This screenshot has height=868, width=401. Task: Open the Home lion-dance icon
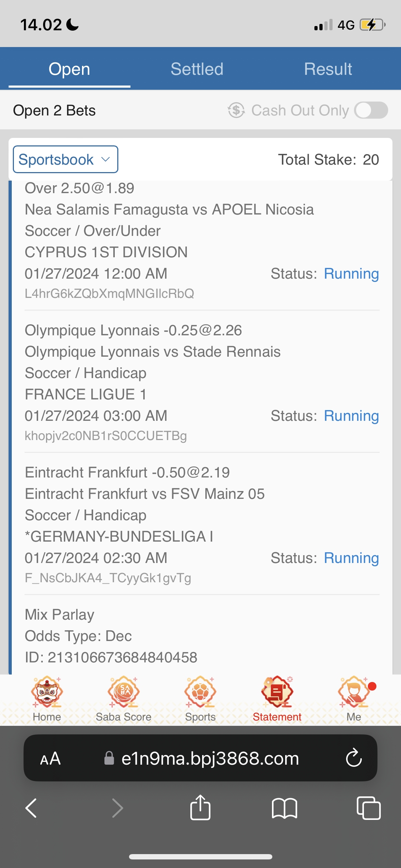47,692
